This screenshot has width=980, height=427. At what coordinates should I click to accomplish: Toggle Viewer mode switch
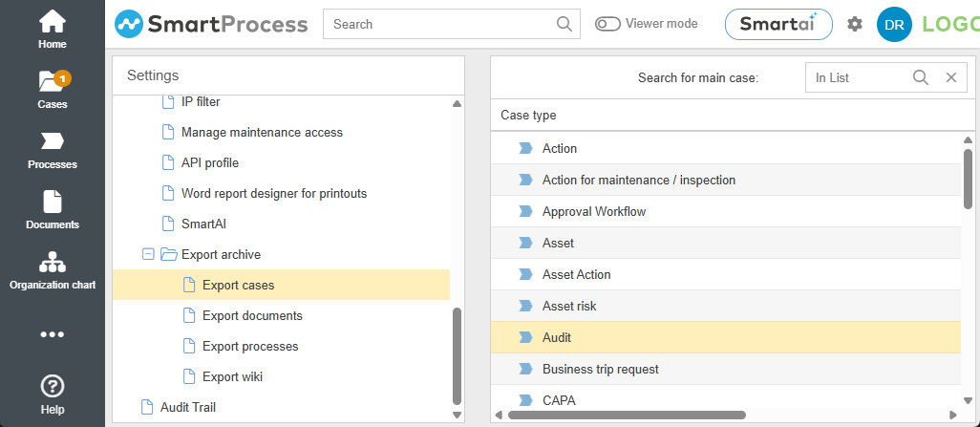(607, 24)
